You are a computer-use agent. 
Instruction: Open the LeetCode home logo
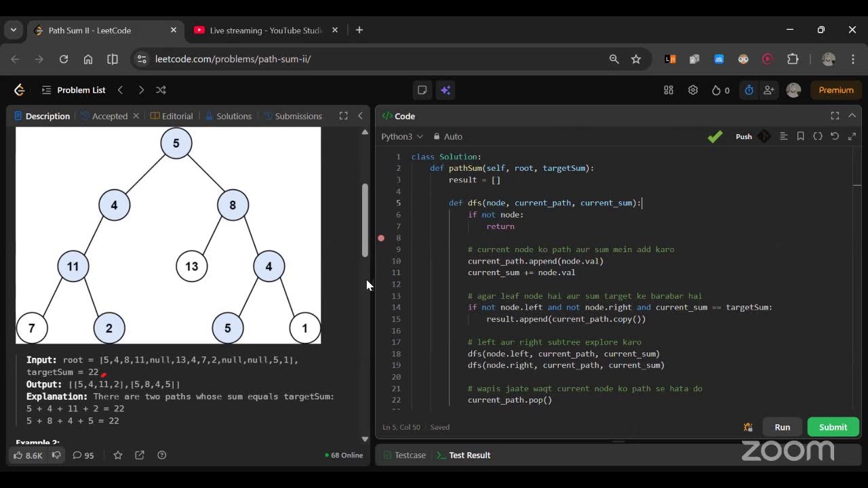point(19,90)
